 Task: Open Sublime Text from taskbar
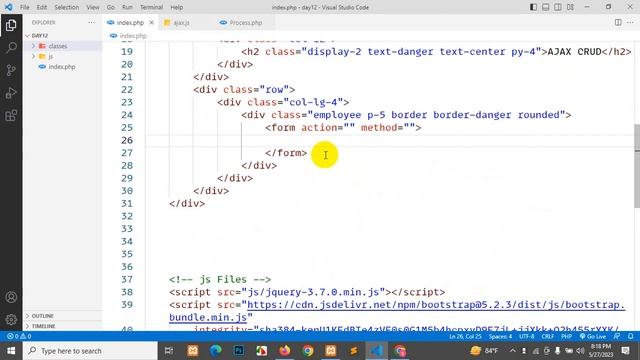coord(353,351)
